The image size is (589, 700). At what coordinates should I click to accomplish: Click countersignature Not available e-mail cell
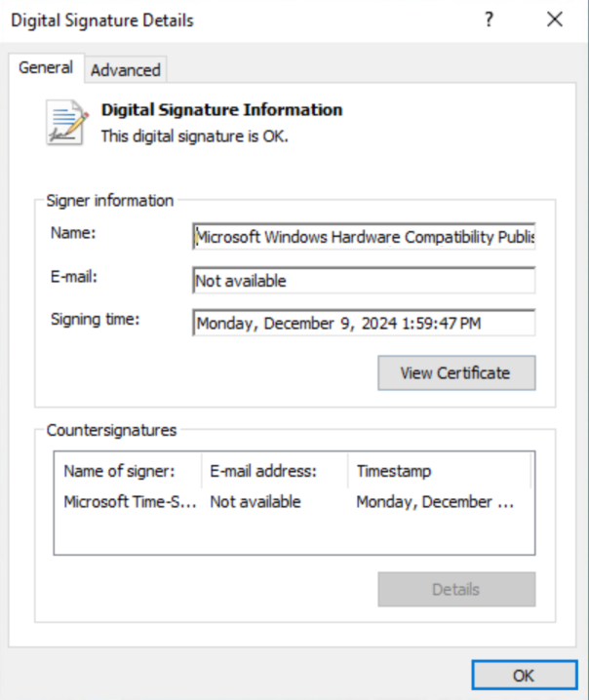tap(255, 502)
